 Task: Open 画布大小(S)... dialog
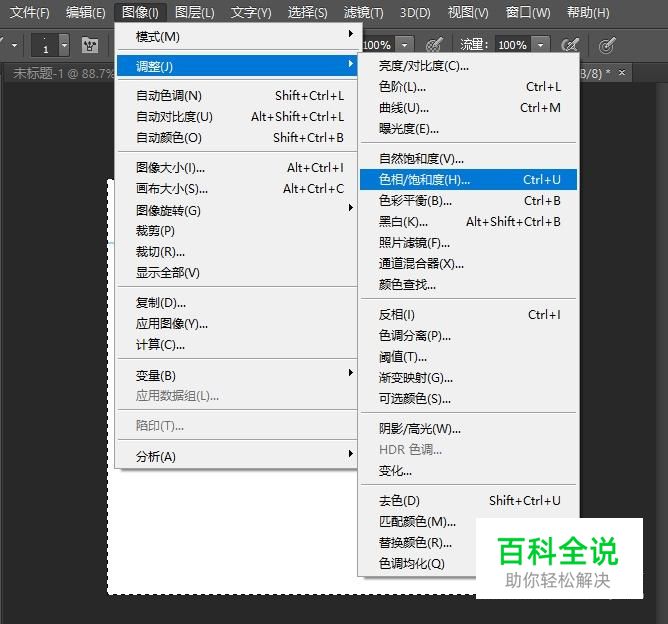tap(237, 188)
